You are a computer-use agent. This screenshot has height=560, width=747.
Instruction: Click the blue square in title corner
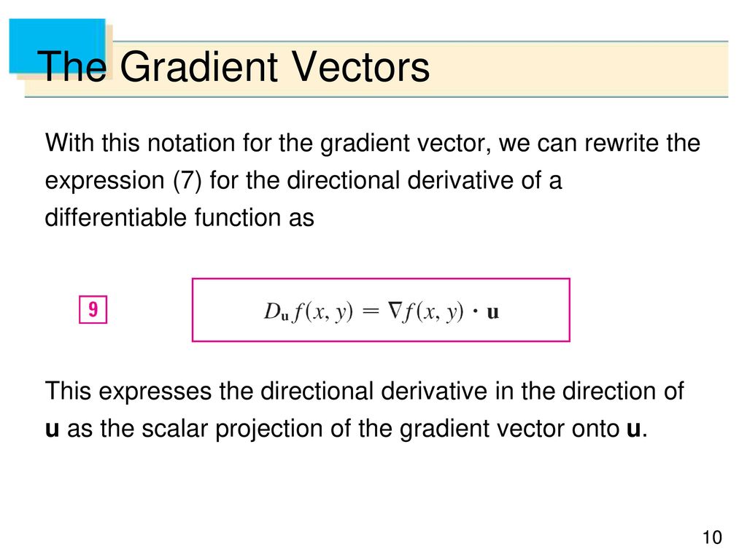57,46
